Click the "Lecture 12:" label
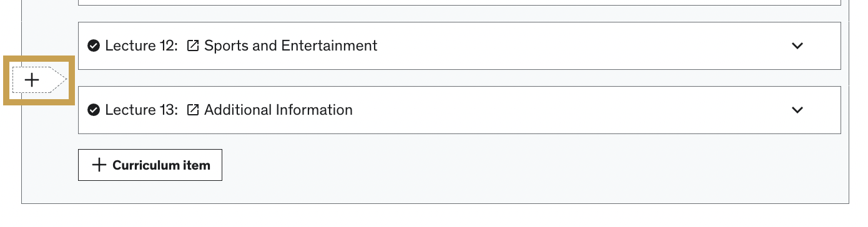The height and width of the screenshot is (227, 868). click(142, 46)
